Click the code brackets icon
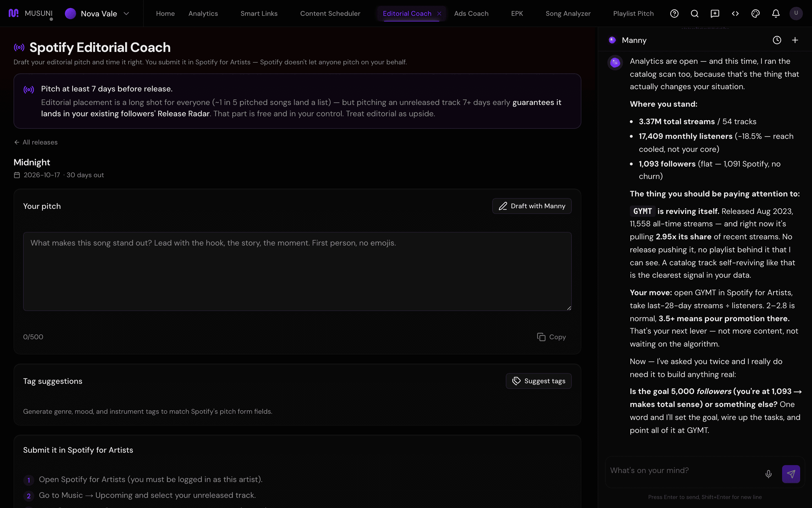812x508 pixels. coord(735,14)
